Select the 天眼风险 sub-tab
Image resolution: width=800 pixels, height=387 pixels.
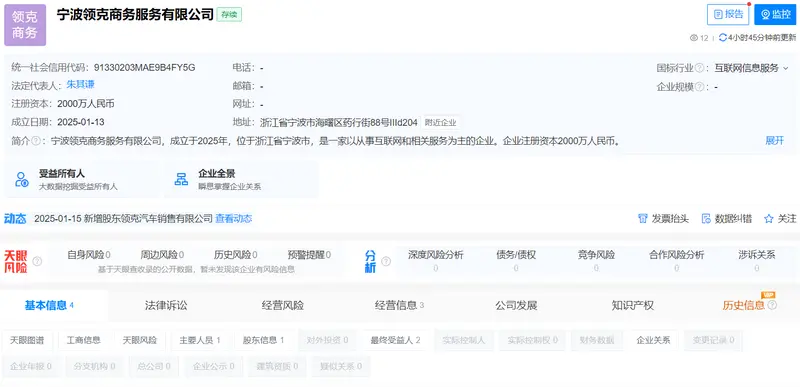(x=140, y=340)
